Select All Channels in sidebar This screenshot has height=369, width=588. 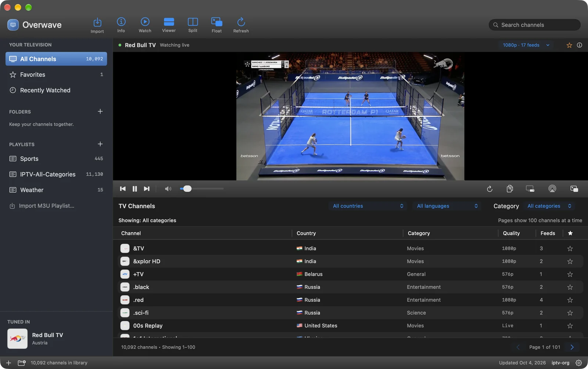(x=56, y=59)
